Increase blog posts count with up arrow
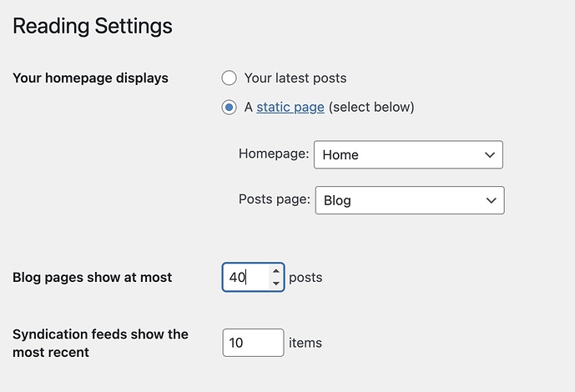This screenshot has width=575, height=392. coord(276,271)
